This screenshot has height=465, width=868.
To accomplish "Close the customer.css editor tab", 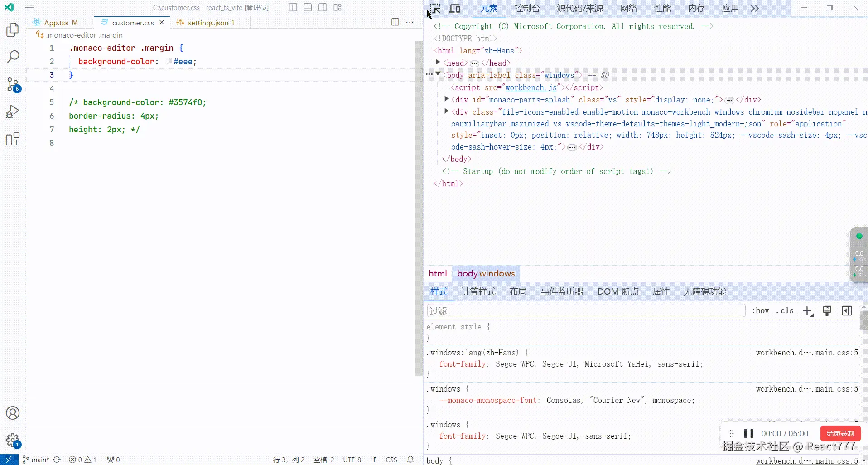I will coord(162,22).
